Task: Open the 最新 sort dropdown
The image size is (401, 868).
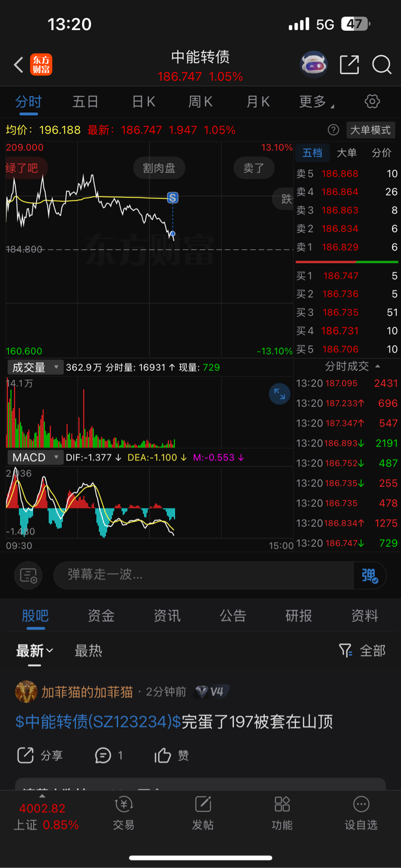Action: [x=34, y=651]
